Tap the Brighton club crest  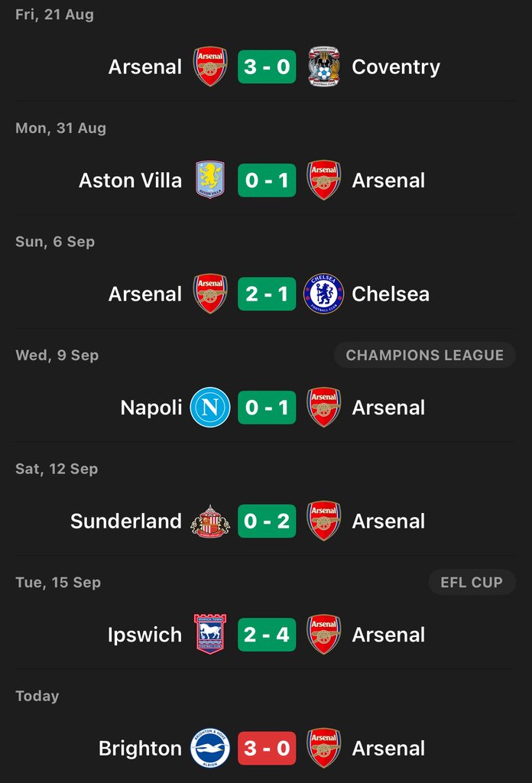pyautogui.click(x=210, y=748)
